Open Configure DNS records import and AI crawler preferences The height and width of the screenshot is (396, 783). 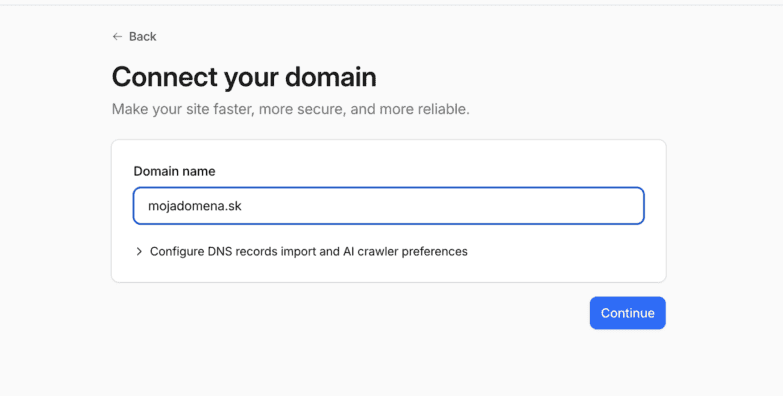301,251
